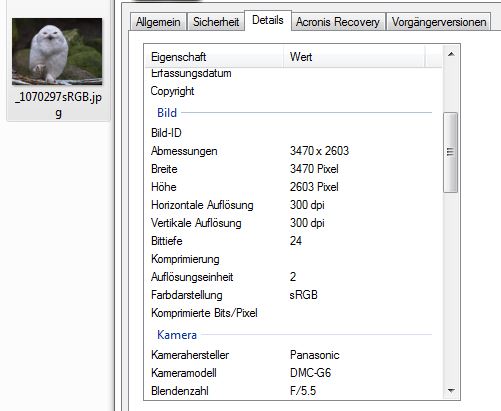Click the F/5.5 value
This screenshot has height=411, width=501.
click(x=303, y=391)
